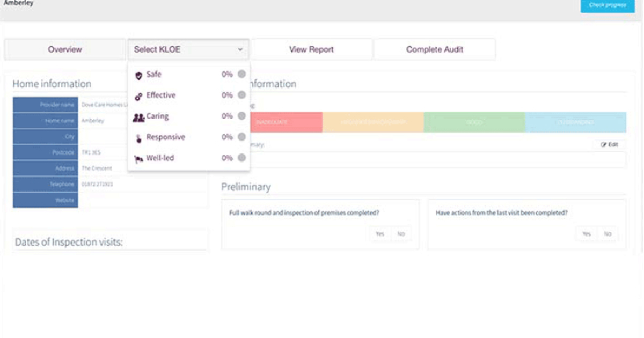Click the Edit button for summary
The width and height of the screenshot is (644, 338).
[x=609, y=145]
